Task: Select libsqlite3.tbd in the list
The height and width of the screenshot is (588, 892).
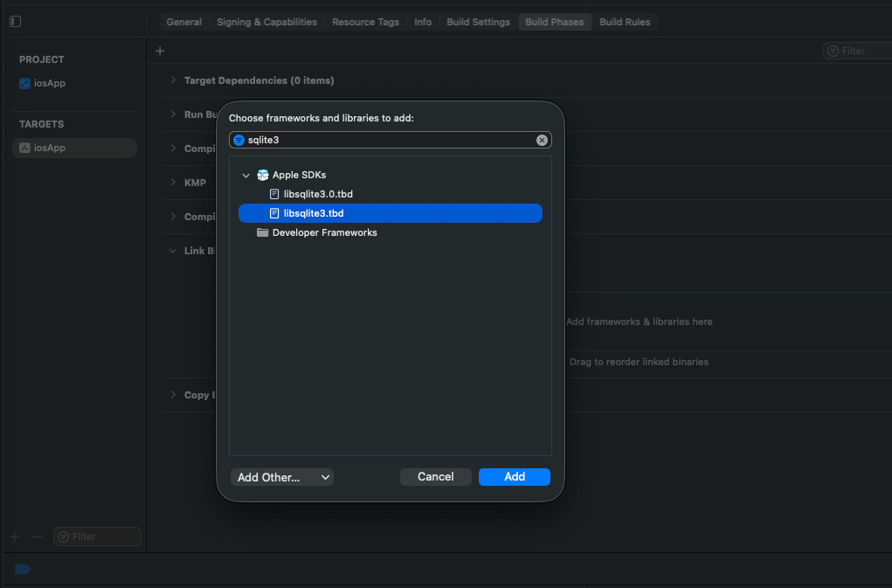Action: 391,213
